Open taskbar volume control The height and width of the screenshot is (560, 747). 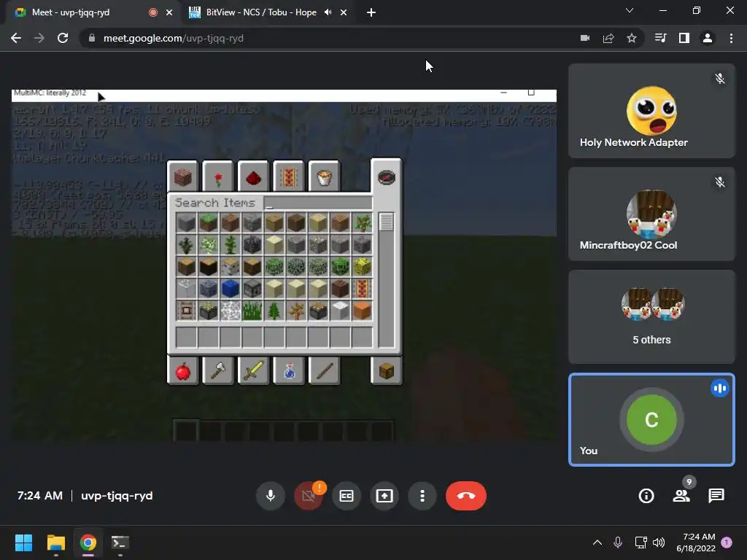point(659,542)
